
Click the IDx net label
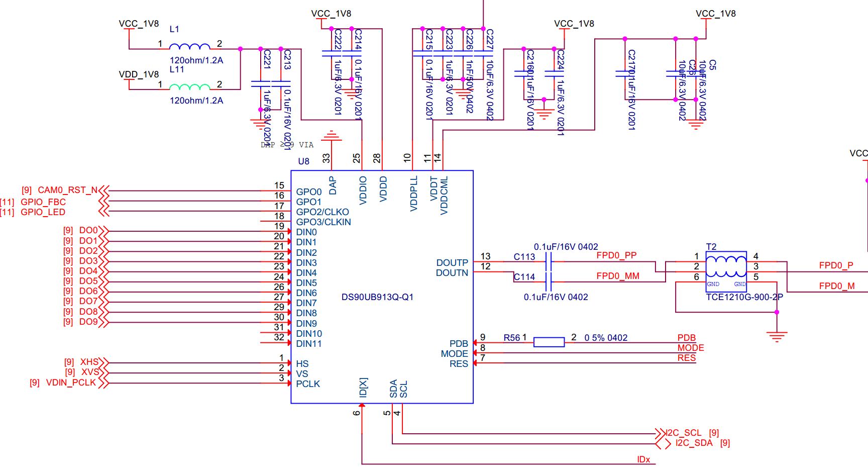[x=643, y=459]
